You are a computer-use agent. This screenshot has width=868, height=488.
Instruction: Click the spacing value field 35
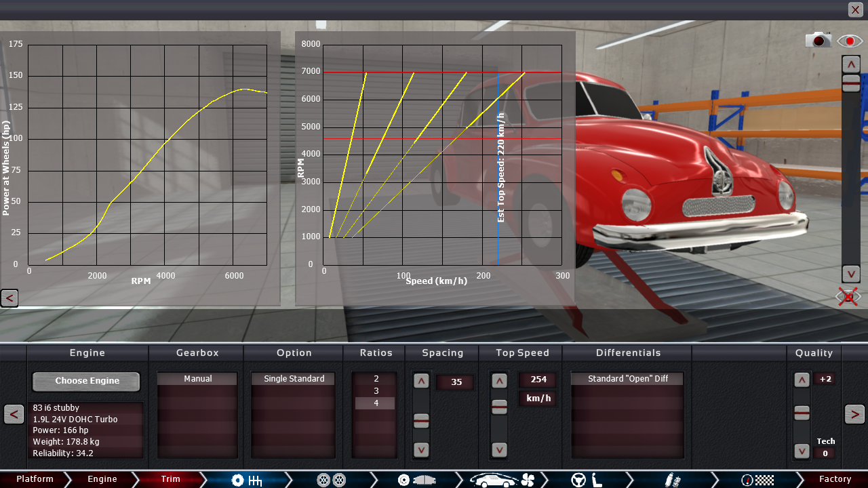[x=456, y=382]
